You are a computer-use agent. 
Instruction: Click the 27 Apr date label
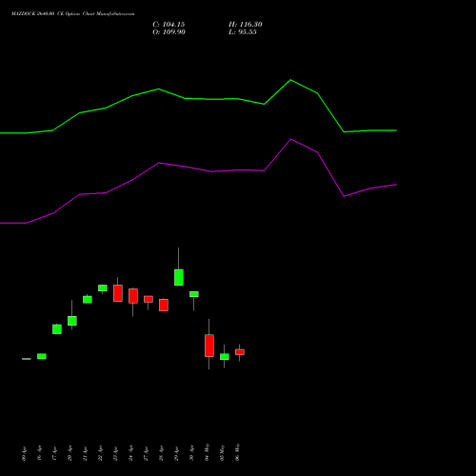coord(147,453)
